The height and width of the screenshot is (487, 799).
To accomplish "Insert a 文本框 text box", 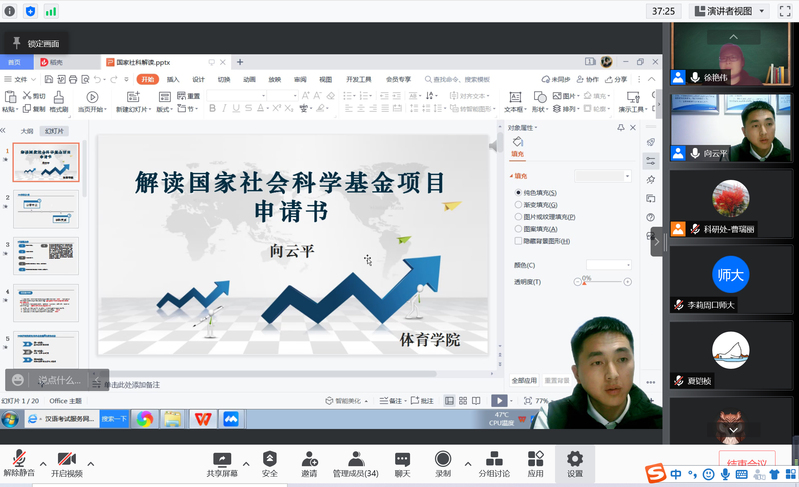I will pos(515,101).
